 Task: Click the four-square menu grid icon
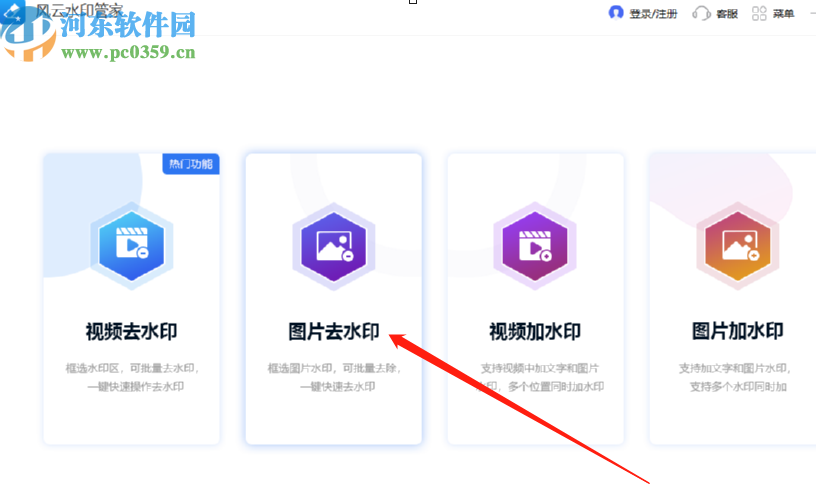click(759, 13)
